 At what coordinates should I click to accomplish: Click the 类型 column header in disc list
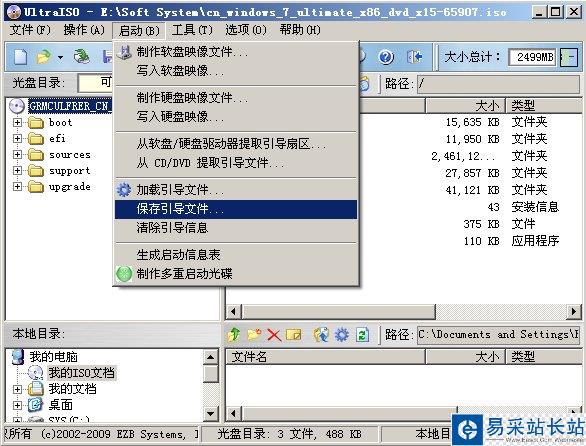click(x=543, y=106)
